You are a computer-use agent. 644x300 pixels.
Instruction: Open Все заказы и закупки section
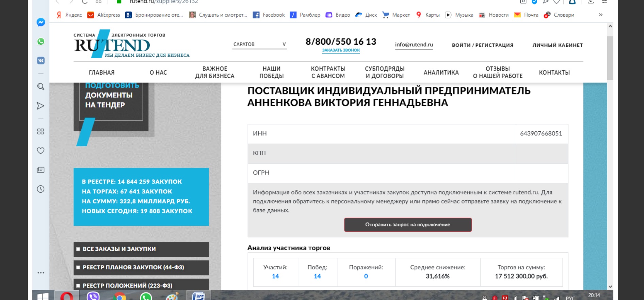tap(141, 249)
